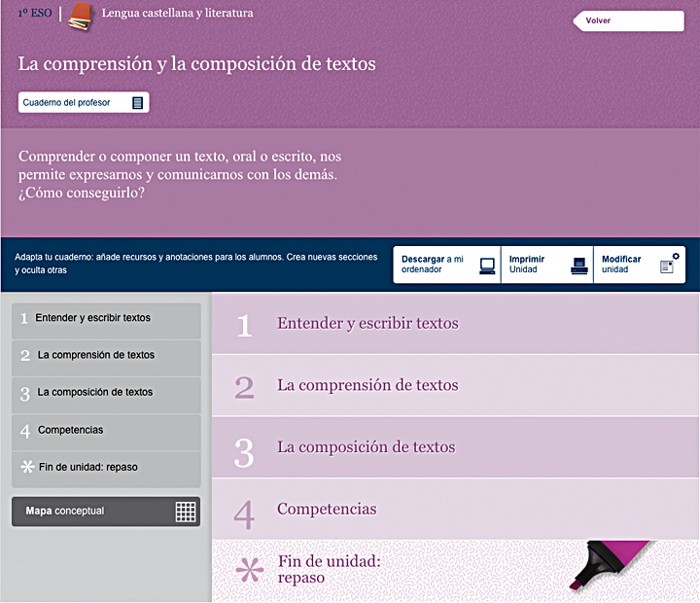The width and height of the screenshot is (700, 603).
Task: Click the notebook icon in Cuaderno del profesor
Action: tap(137, 102)
